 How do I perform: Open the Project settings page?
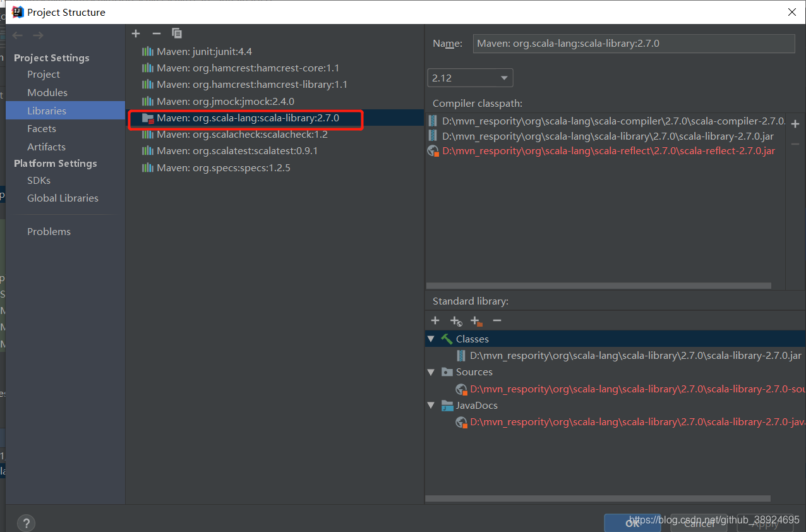[44, 75]
